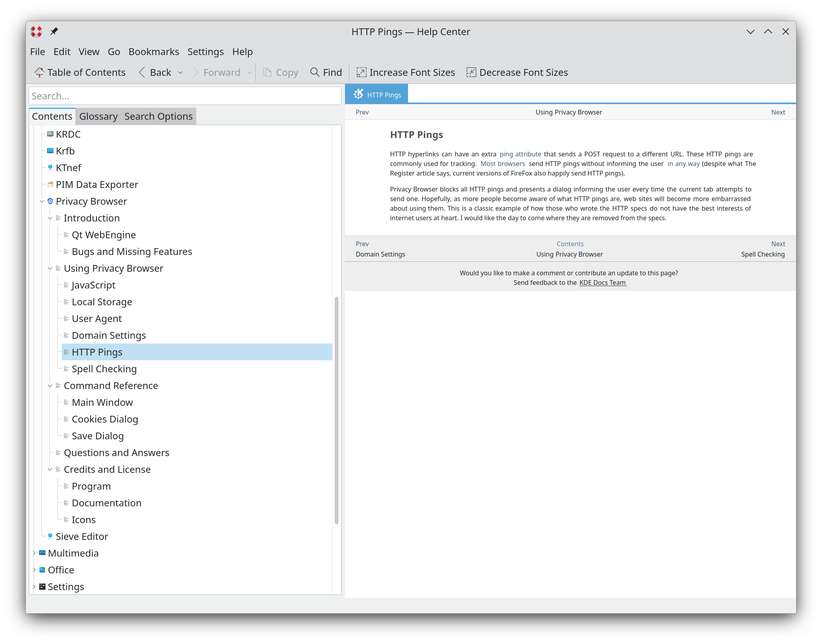Click the Find magnifier icon

(x=315, y=72)
